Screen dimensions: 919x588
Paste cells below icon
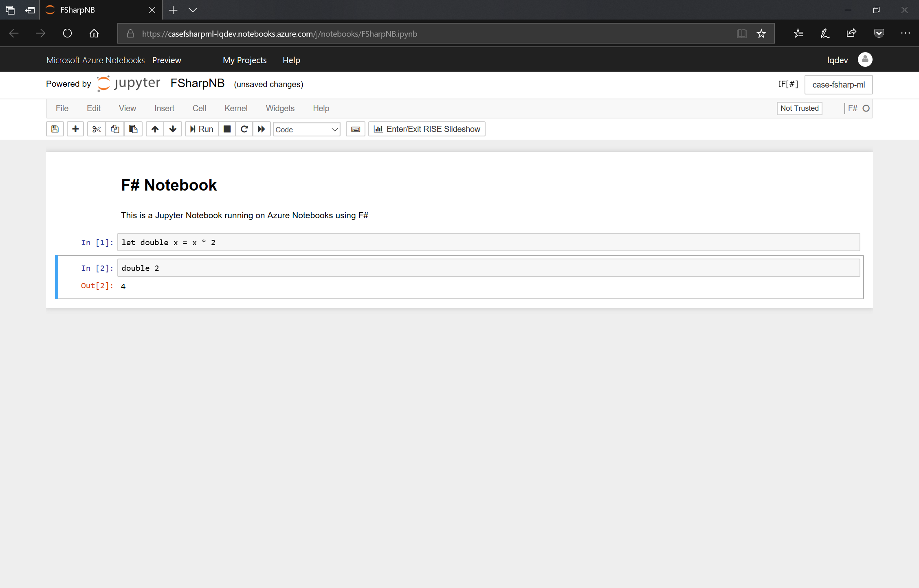click(x=133, y=129)
